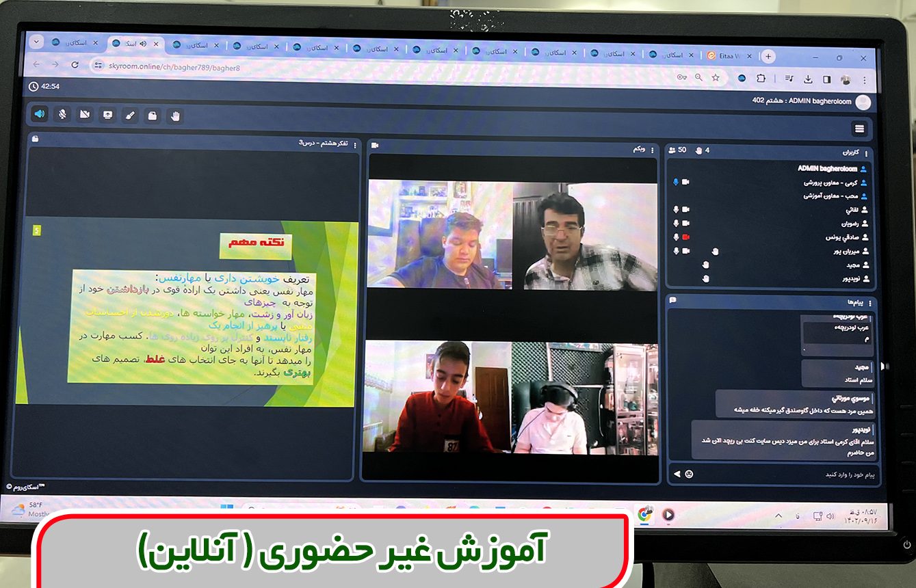Click the chat message سلام استاد from مجید

[x=839, y=373]
